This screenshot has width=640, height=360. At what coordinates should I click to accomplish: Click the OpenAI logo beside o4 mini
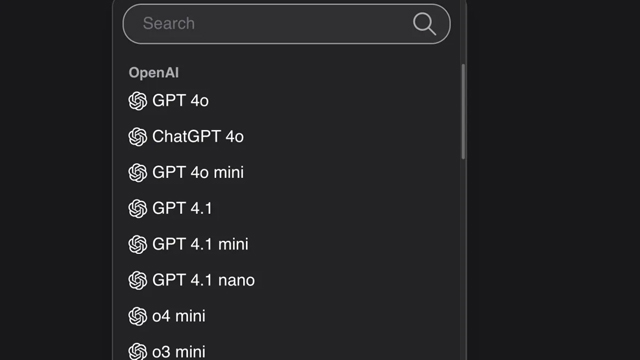[x=138, y=316]
